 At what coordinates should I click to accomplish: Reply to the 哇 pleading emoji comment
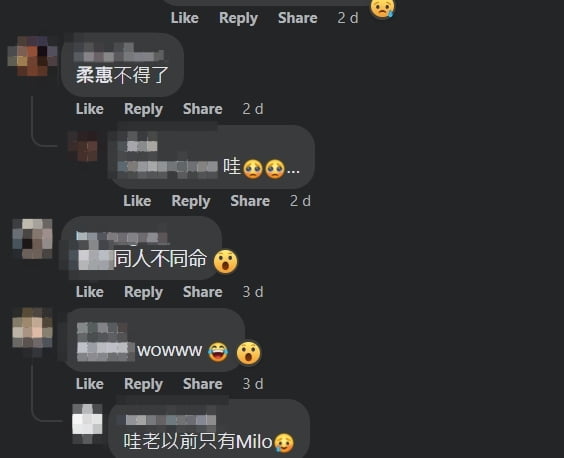(191, 201)
